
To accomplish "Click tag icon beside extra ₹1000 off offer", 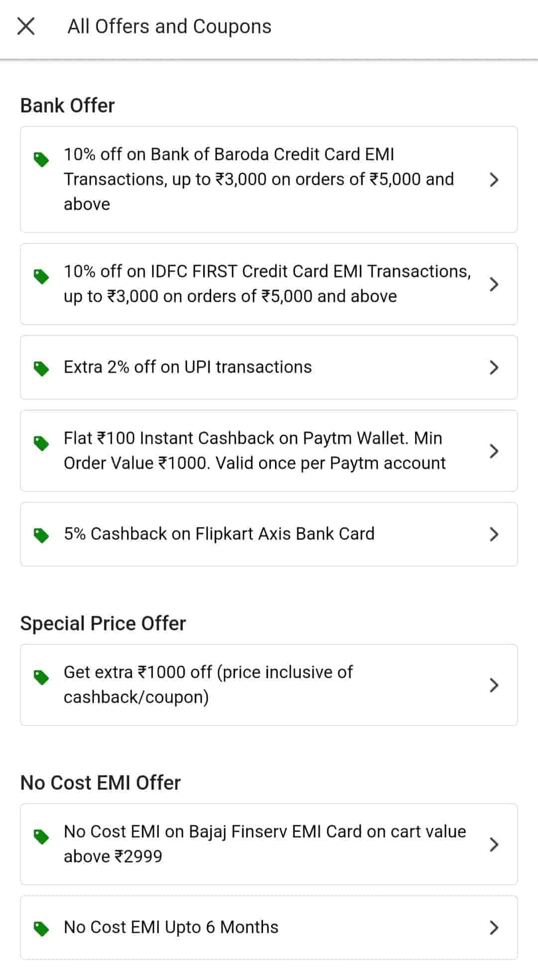I will coord(41,677).
